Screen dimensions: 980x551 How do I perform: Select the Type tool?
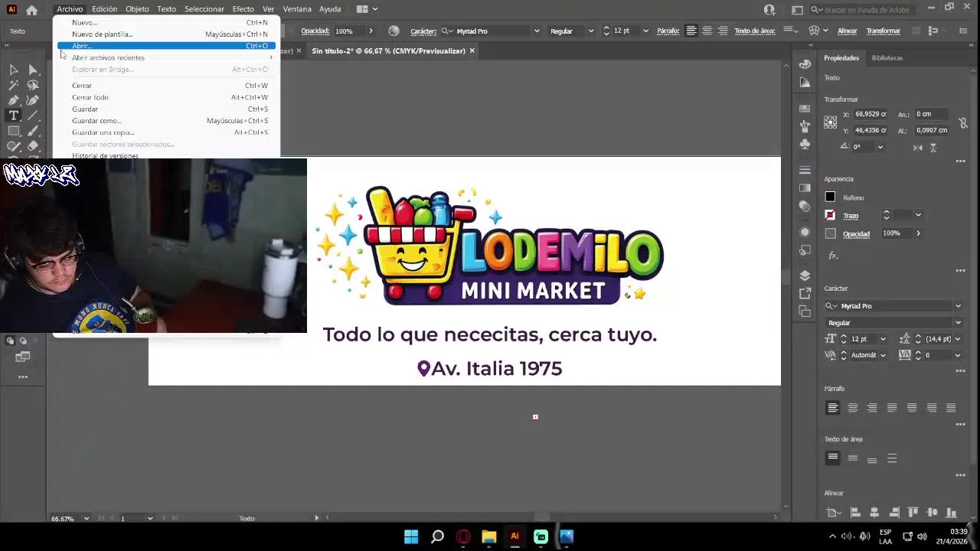tap(13, 116)
